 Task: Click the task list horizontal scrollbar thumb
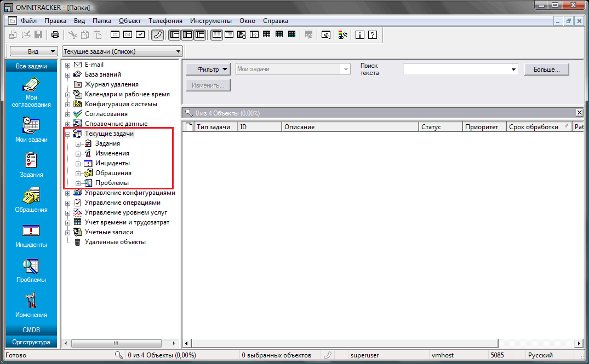point(345,343)
